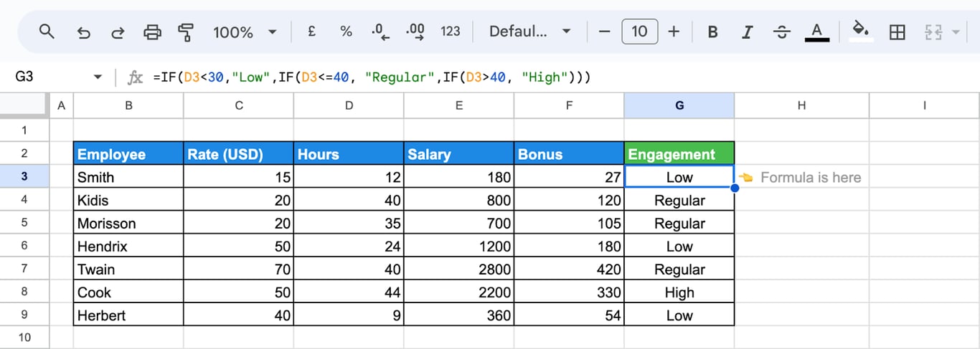
Task: Click the Employee header cell
Action: pyautogui.click(x=128, y=153)
